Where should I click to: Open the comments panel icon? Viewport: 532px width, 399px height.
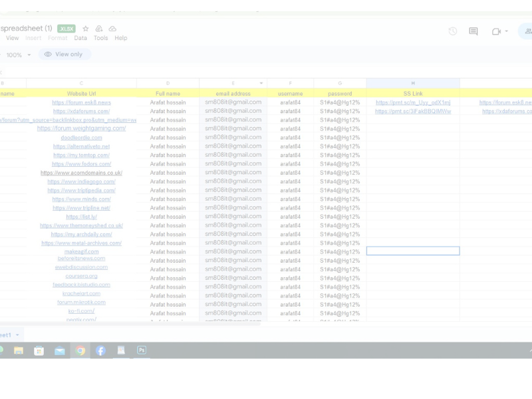tap(473, 31)
